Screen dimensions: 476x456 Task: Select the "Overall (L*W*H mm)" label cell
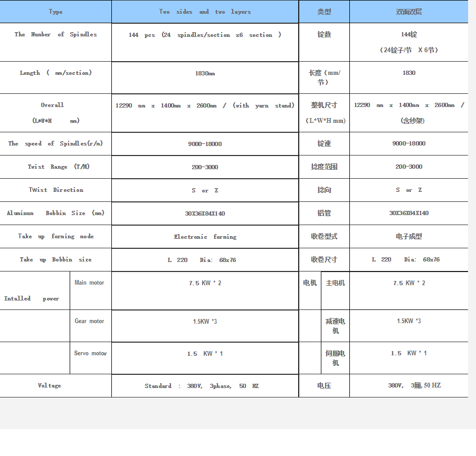click(55, 112)
